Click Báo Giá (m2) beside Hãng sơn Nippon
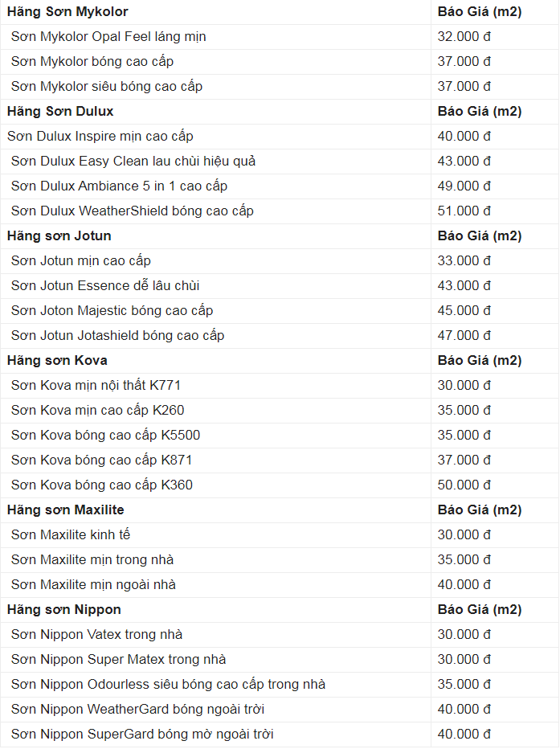Image resolution: width=560 pixels, height=749 pixels. pos(480,609)
